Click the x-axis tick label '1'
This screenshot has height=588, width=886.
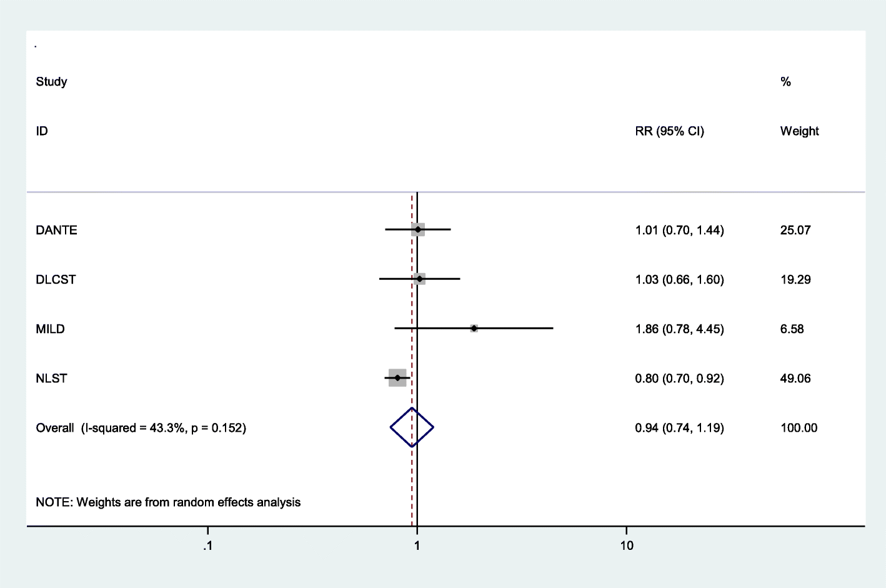tap(417, 546)
